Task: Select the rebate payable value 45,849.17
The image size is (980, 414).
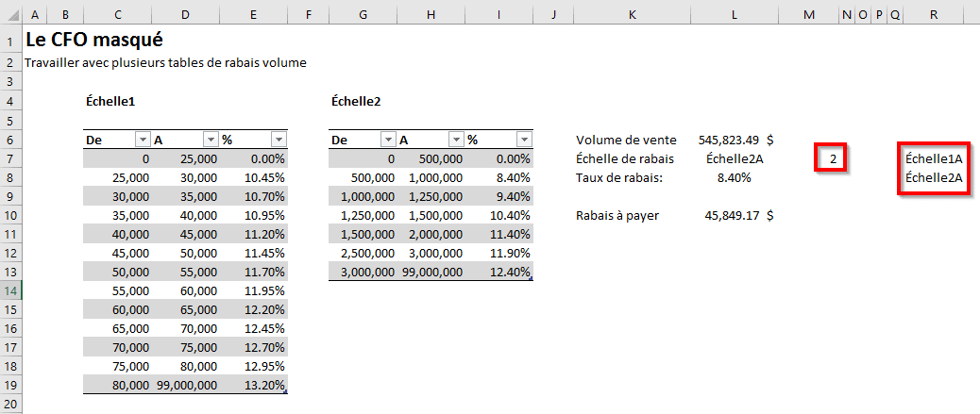Action: click(x=732, y=215)
